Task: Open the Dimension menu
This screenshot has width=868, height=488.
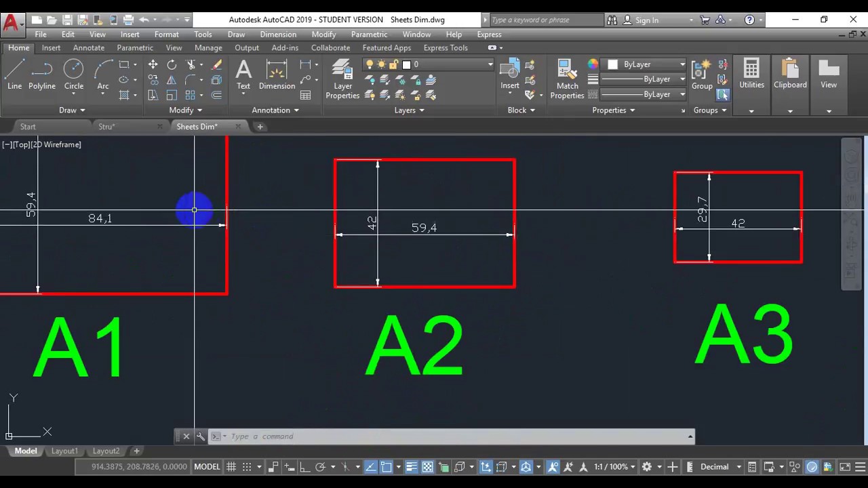Action: point(278,34)
